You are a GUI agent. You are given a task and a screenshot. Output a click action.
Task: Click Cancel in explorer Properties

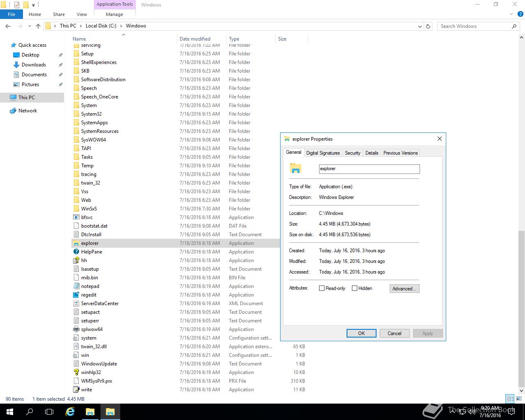(395, 333)
